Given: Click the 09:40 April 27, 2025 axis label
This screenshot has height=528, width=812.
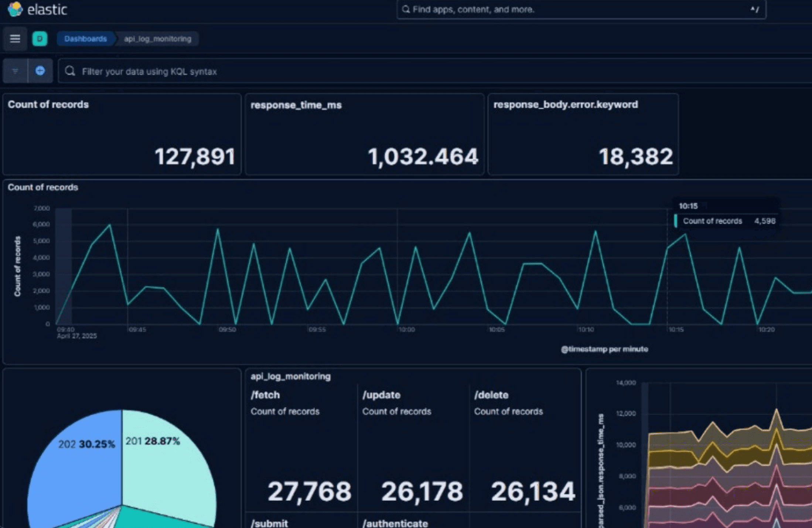Looking at the screenshot, I should (x=76, y=333).
